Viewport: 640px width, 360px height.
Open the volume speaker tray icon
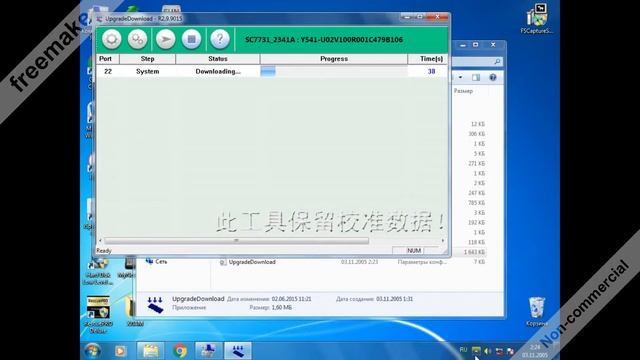[487, 351]
